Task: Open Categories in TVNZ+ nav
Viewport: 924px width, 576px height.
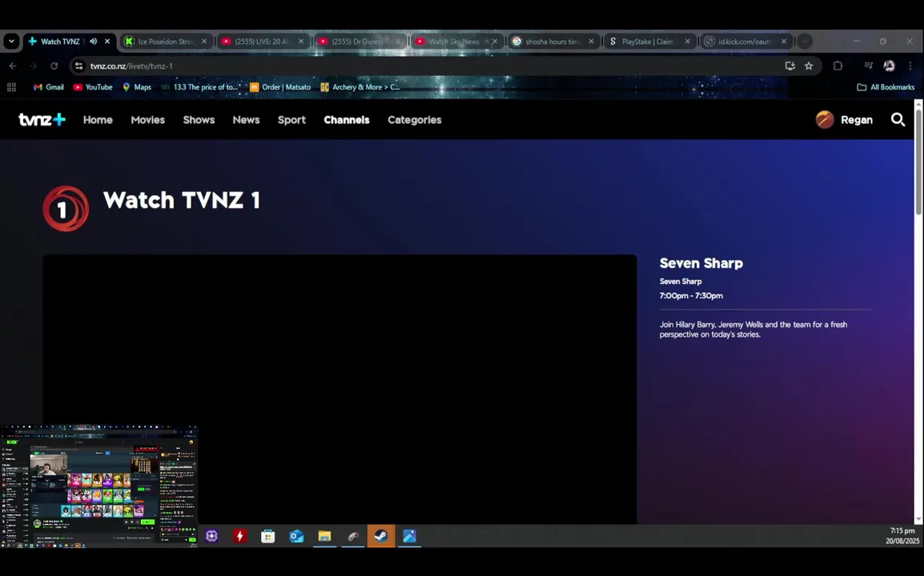Action: point(414,119)
